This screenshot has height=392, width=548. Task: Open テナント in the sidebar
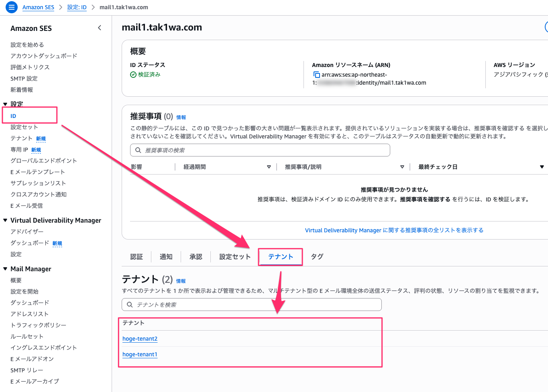[x=21, y=138]
